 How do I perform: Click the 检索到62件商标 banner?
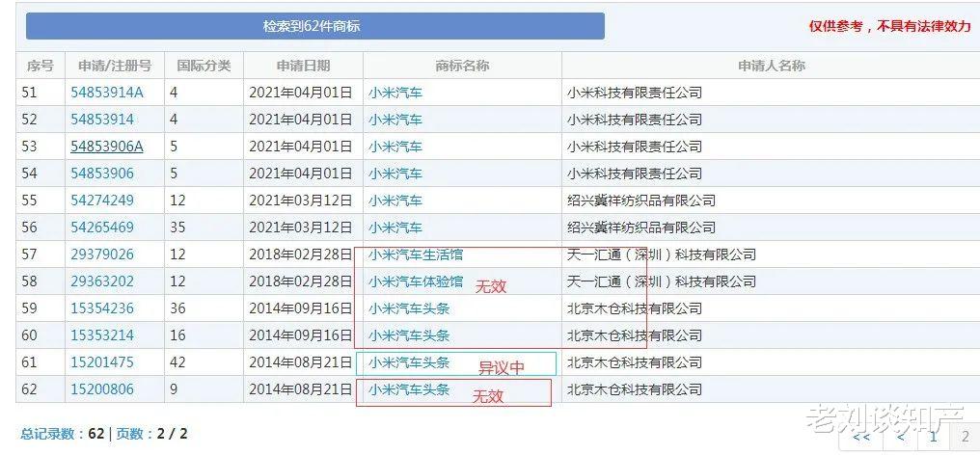click(315, 26)
